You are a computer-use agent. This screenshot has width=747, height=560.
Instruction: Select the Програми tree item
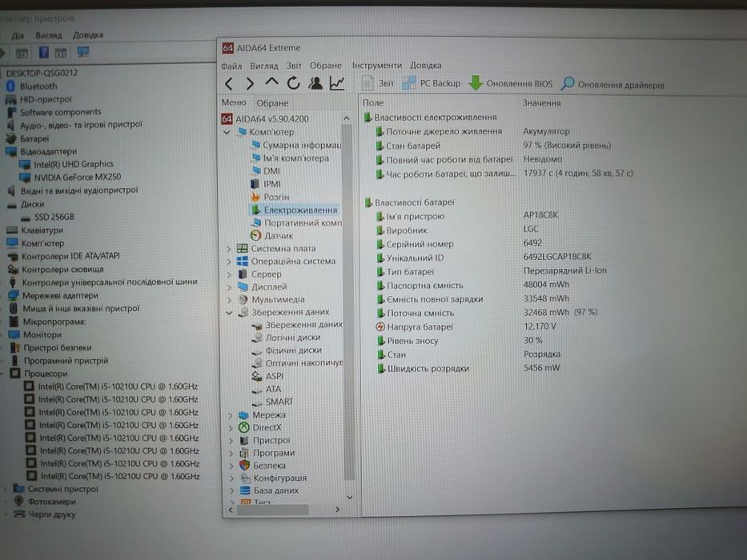pyautogui.click(x=267, y=453)
